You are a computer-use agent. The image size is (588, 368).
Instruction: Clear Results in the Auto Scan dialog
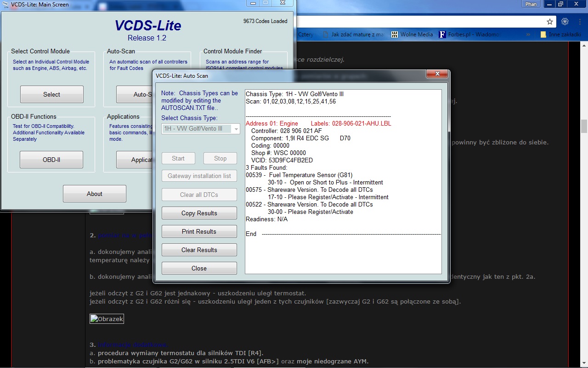point(199,250)
